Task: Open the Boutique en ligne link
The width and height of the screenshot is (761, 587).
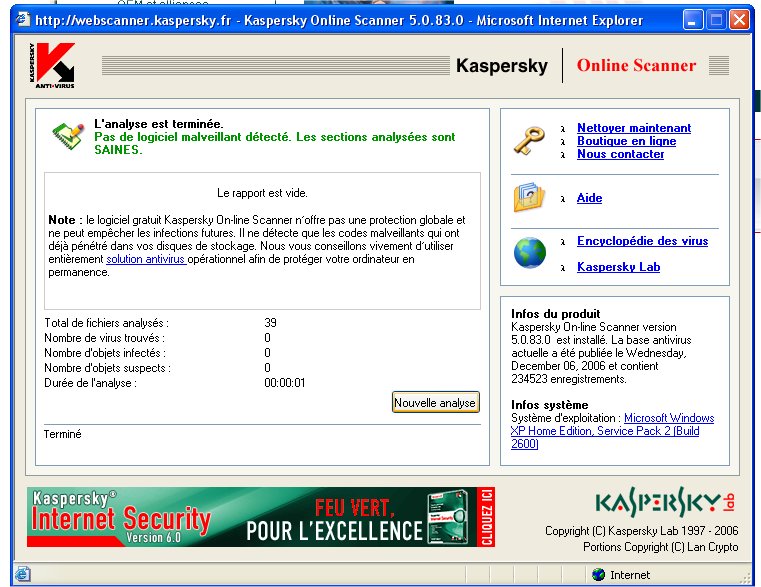Action: (x=626, y=141)
